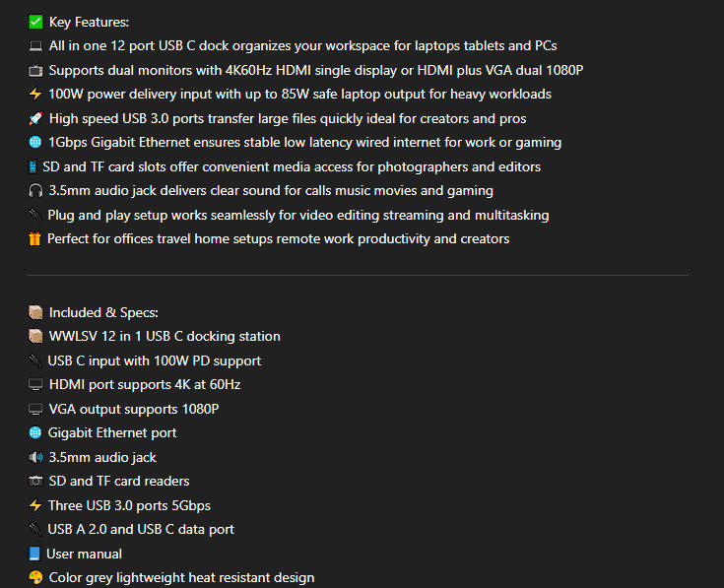This screenshot has width=724, height=588.
Task: Click the rocket icon beside High speed USB
Action: tap(35, 118)
